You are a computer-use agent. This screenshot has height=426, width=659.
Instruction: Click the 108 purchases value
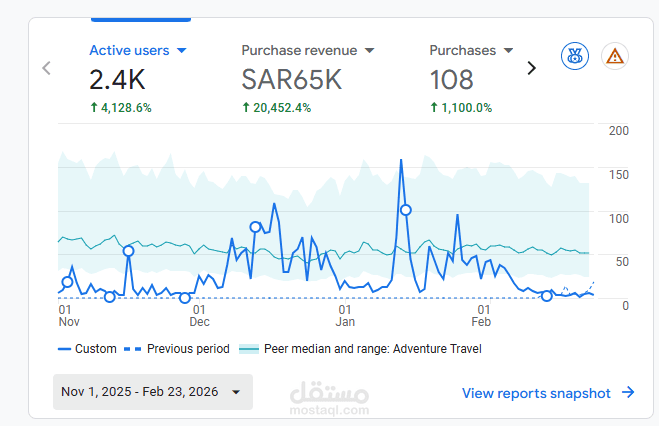click(451, 80)
